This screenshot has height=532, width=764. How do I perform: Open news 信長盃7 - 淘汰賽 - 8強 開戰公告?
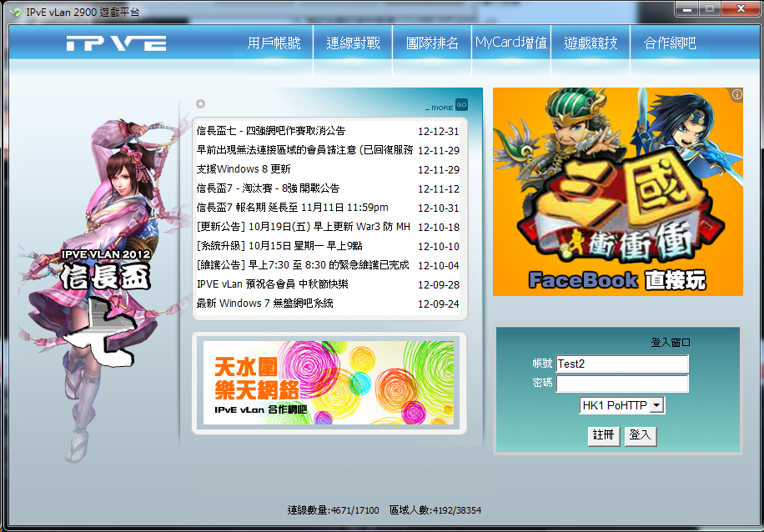coord(268,188)
